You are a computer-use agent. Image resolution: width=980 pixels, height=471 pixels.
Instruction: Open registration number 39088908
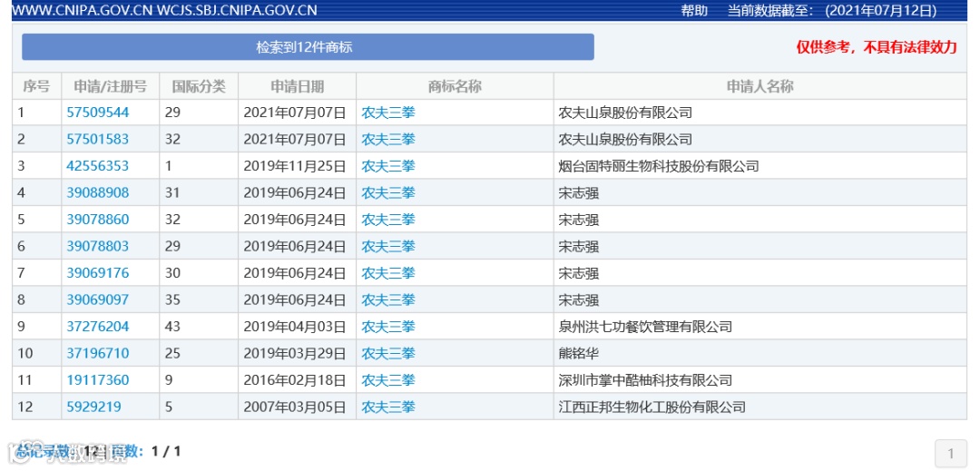97,193
